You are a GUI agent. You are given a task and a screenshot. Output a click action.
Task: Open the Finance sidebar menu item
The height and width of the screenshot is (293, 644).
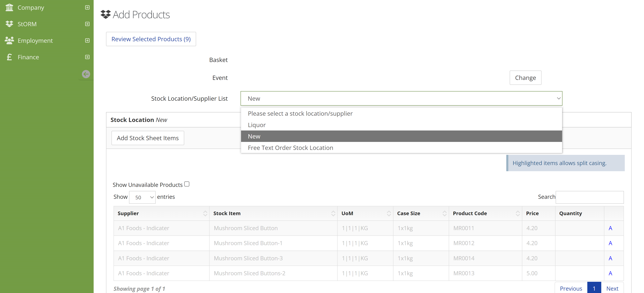pyautogui.click(x=47, y=57)
